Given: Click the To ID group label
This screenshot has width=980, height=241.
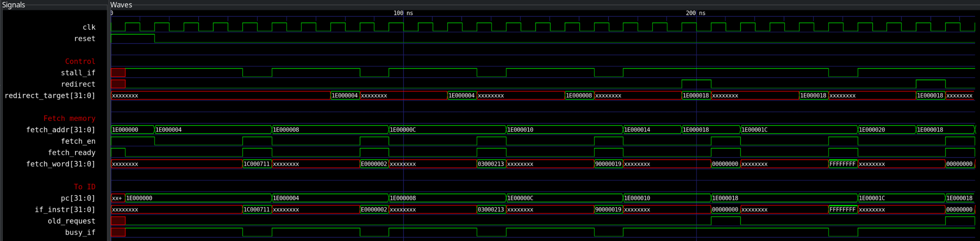Looking at the screenshot, I should coord(84,186).
